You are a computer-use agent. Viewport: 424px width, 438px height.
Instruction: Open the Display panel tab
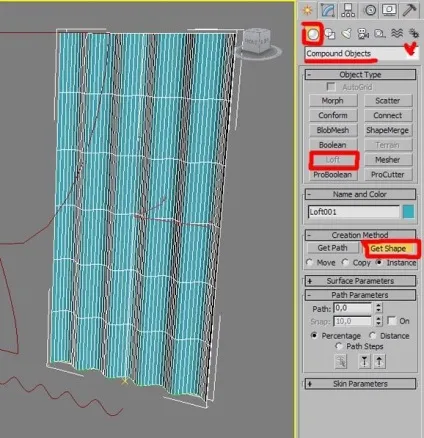click(x=389, y=10)
